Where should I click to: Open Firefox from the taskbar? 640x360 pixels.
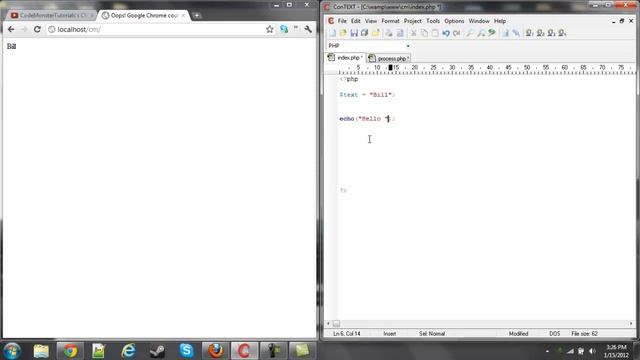click(216, 351)
